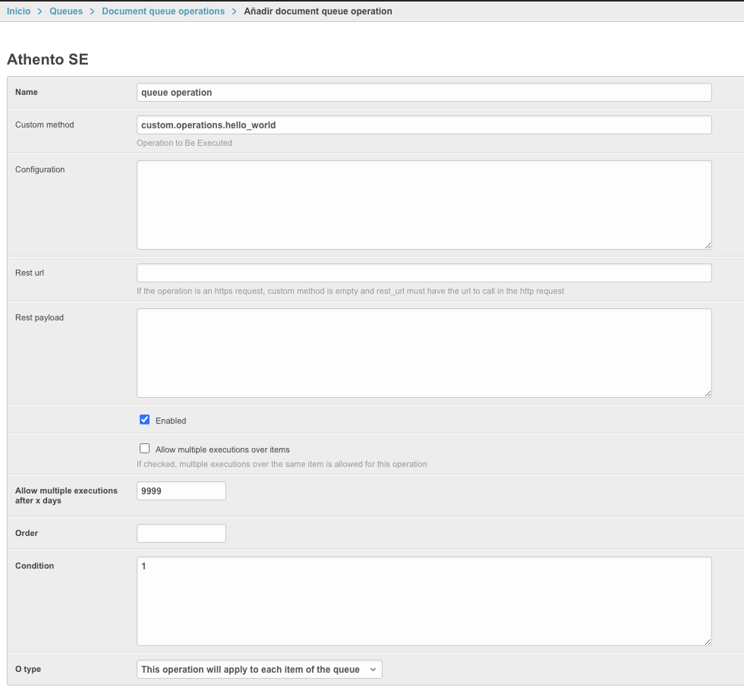Click inside the Configuration textarea
This screenshot has width=744, height=700.
click(424, 203)
